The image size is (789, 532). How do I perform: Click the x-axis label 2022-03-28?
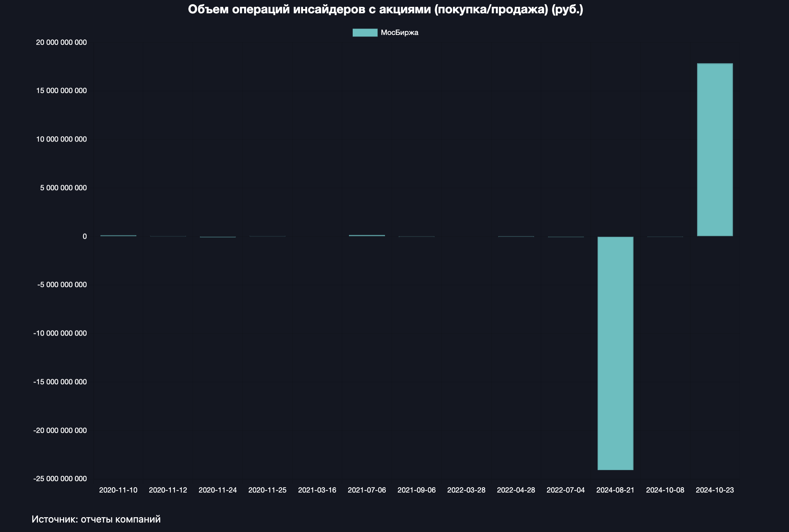[466, 490]
